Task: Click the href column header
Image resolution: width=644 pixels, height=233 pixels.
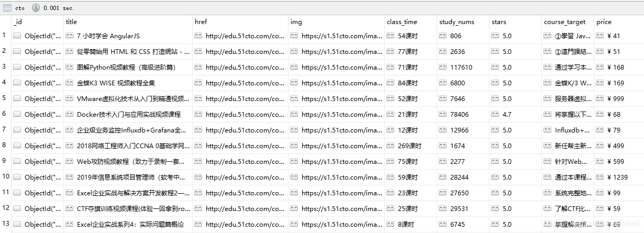Action: point(240,22)
